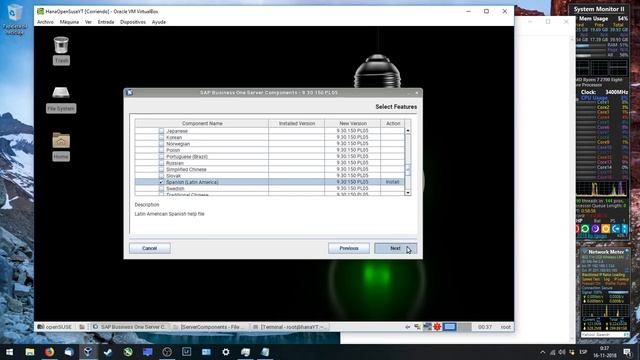Screen dimensions: 640x360
Task: Close the SAP installer dialog with its X
Action: (417, 93)
